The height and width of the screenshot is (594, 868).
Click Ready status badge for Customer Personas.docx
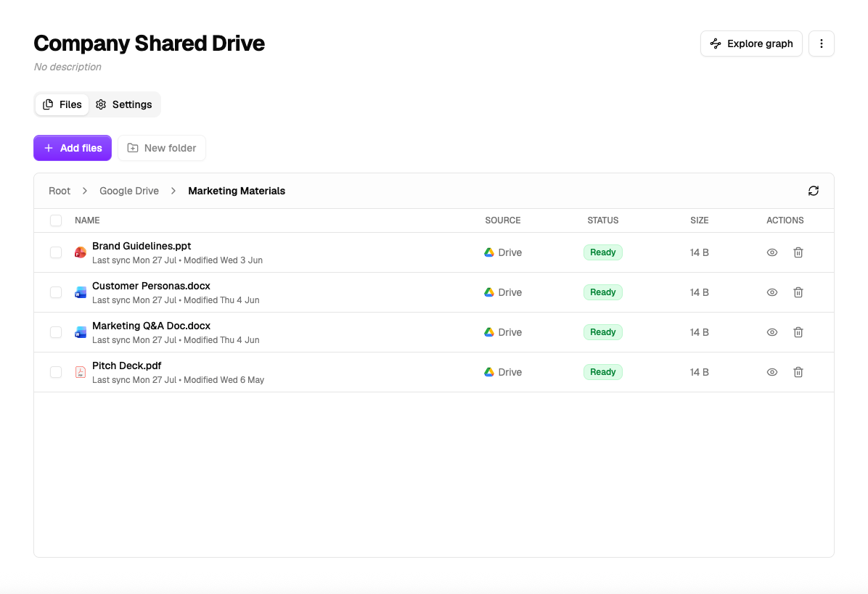tap(603, 292)
